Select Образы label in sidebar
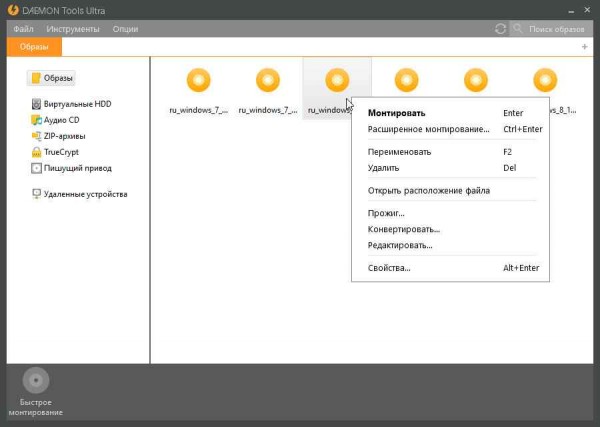The height and width of the screenshot is (427, 600). pyautogui.click(x=58, y=78)
